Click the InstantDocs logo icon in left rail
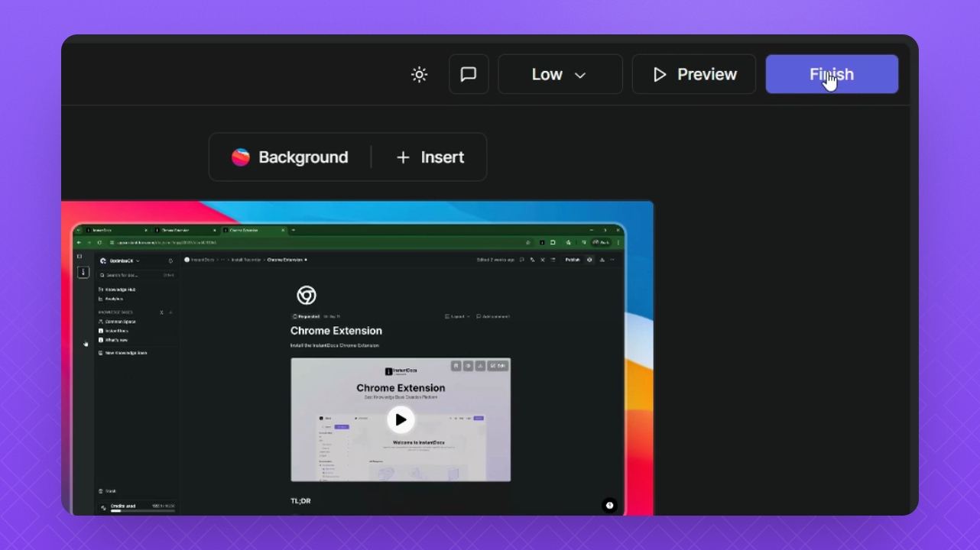 (83, 272)
